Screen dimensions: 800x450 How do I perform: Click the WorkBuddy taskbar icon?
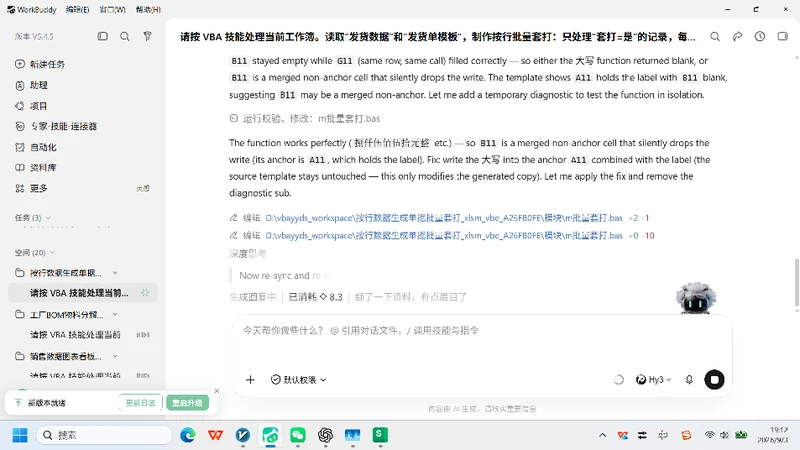coord(270,435)
